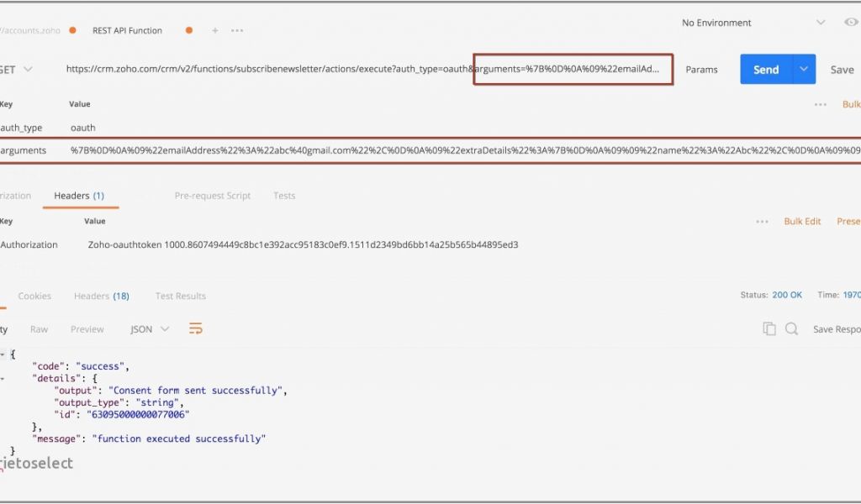Open the Test Results tab
The image size is (861, 504).
[181, 297]
